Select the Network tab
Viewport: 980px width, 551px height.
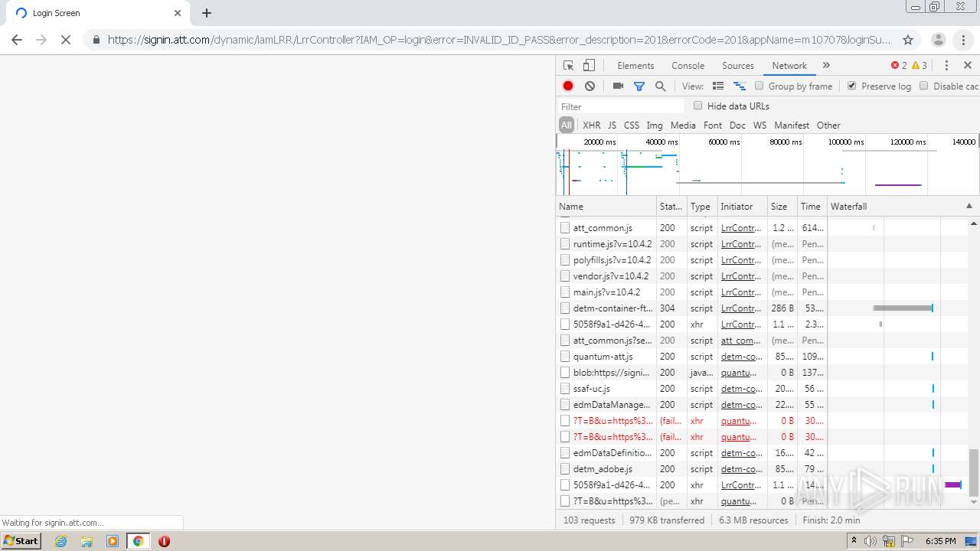[789, 66]
